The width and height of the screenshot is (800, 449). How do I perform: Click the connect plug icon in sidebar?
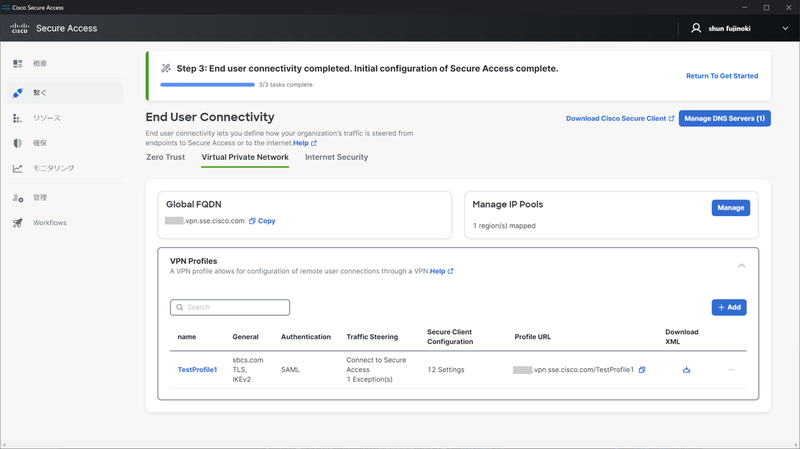pyautogui.click(x=18, y=93)
